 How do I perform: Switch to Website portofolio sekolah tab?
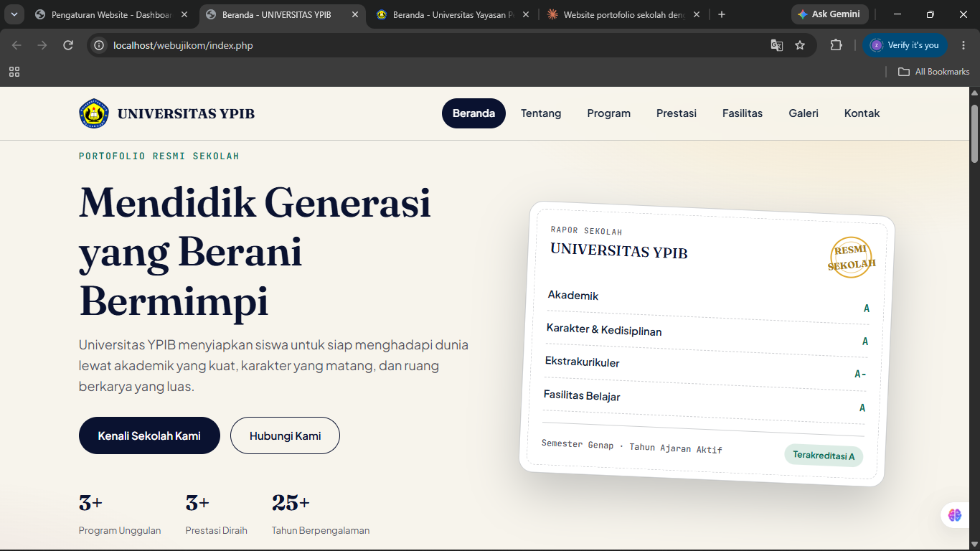point(623,14)
